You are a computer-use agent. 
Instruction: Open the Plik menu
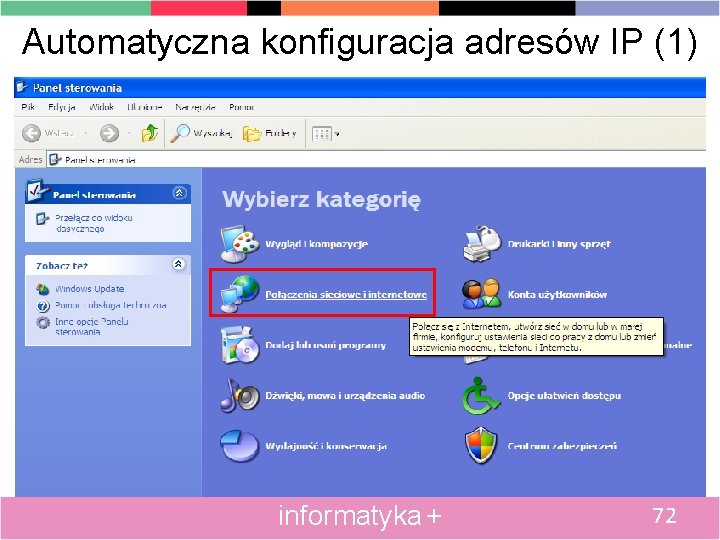(28, 107)
